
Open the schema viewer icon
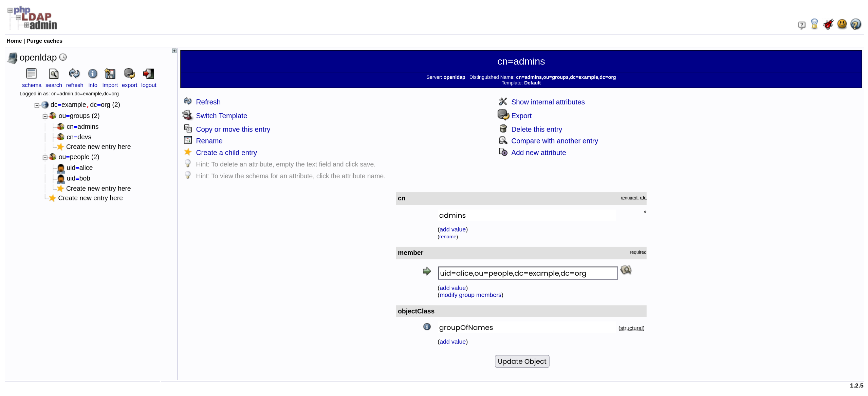tap(31, 74)
